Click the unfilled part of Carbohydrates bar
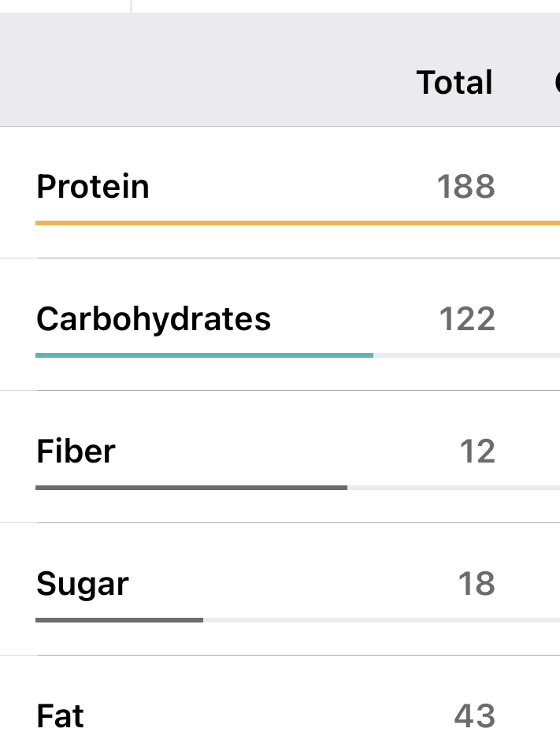560x747 pixels. coord(465,355)
